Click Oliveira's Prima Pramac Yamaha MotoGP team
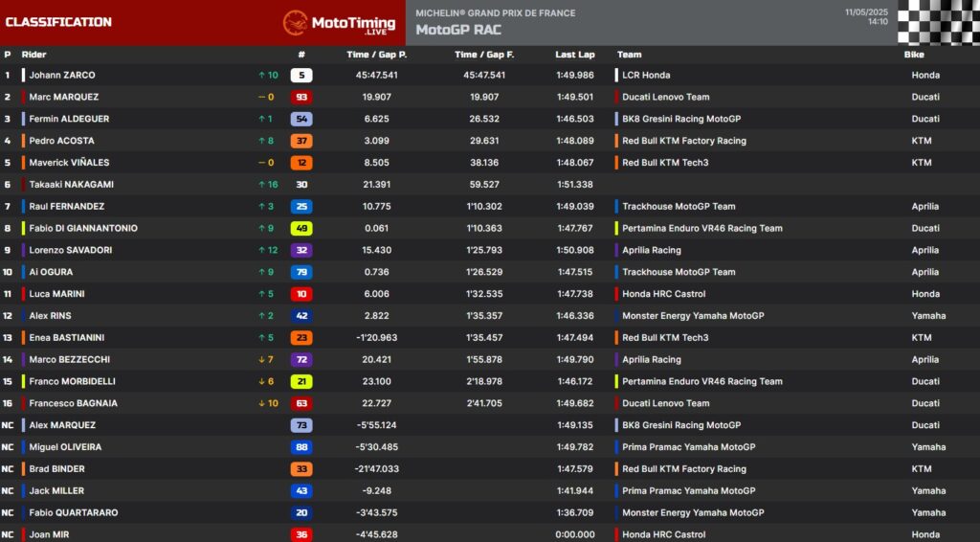The height and width of the screenshot is (542, 980). (x=688, y=447)
